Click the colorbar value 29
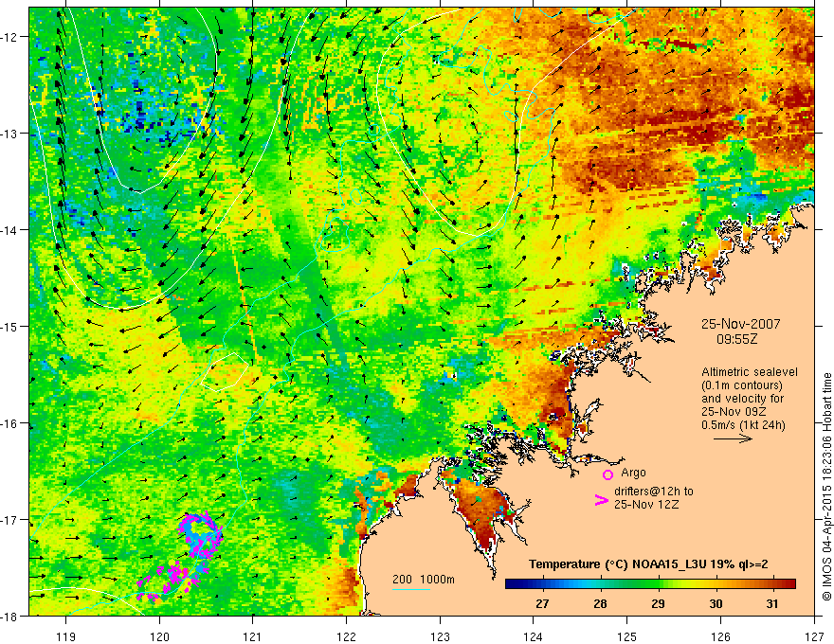Image resolution: width=834 pixels, height=644 pixels. click(658, 604)
